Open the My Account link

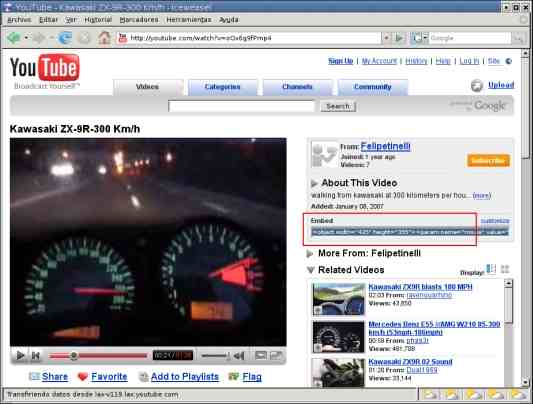[x=379, y=61]
